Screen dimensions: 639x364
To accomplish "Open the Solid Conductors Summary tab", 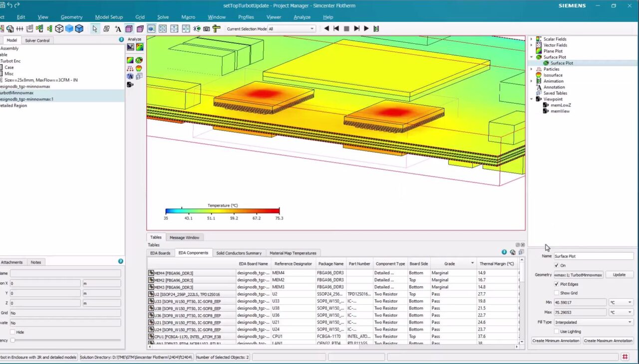I will tap(239, 253).
